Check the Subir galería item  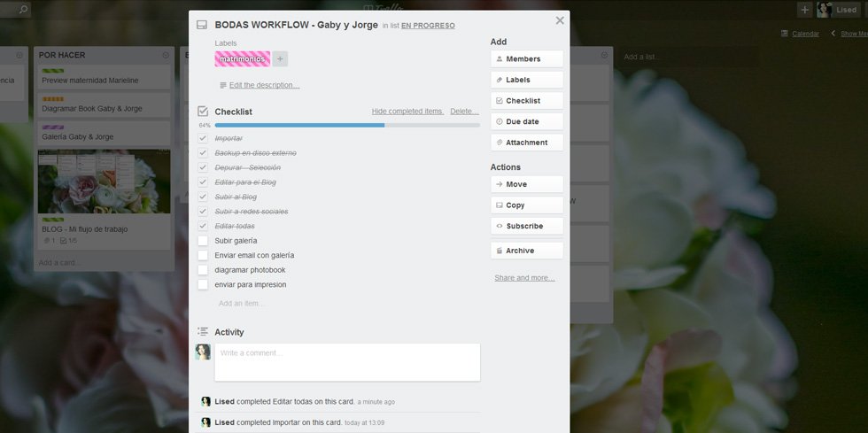[x=203, y=241]
